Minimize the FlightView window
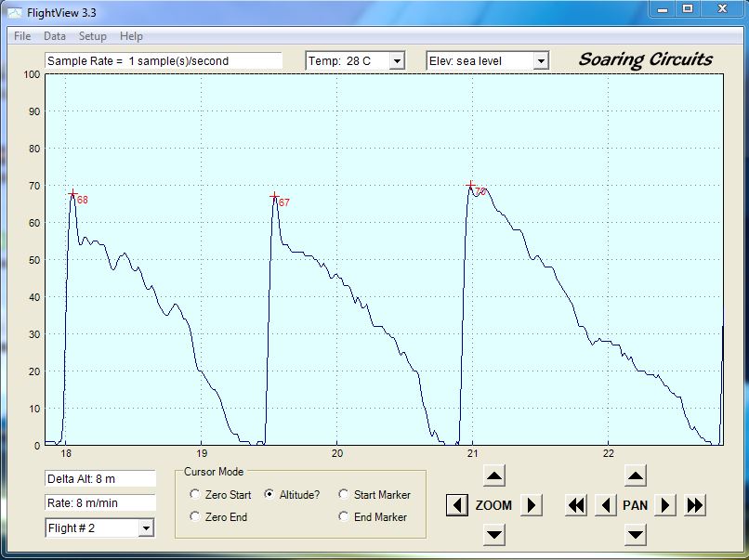This screenshot has width=749, height=560. pos(663,8)
